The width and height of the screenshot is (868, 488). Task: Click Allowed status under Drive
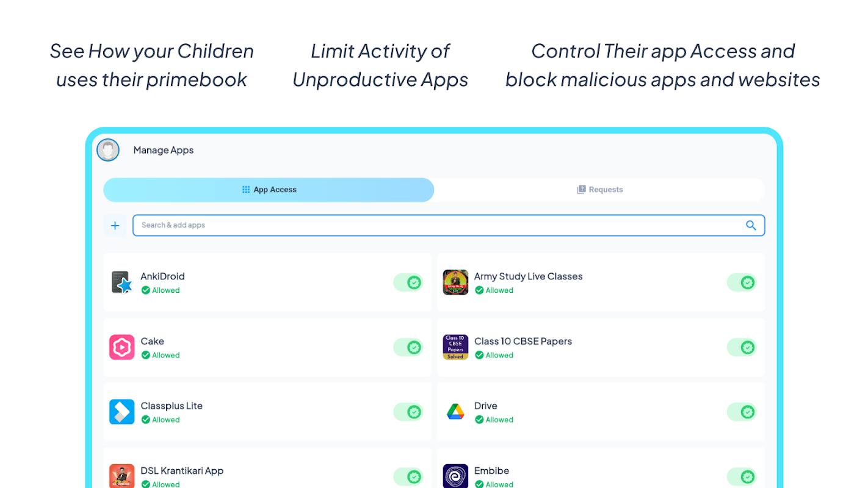click(494, 420)
